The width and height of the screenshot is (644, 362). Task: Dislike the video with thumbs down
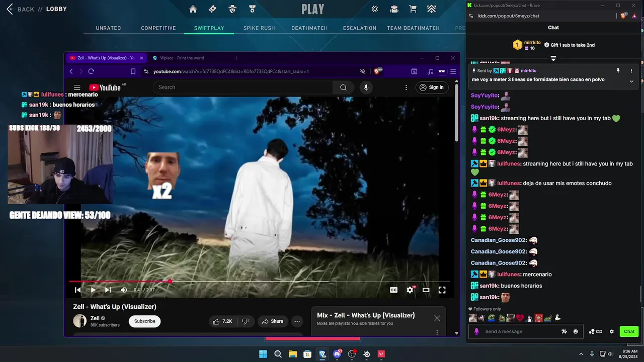tap(246, 321)
